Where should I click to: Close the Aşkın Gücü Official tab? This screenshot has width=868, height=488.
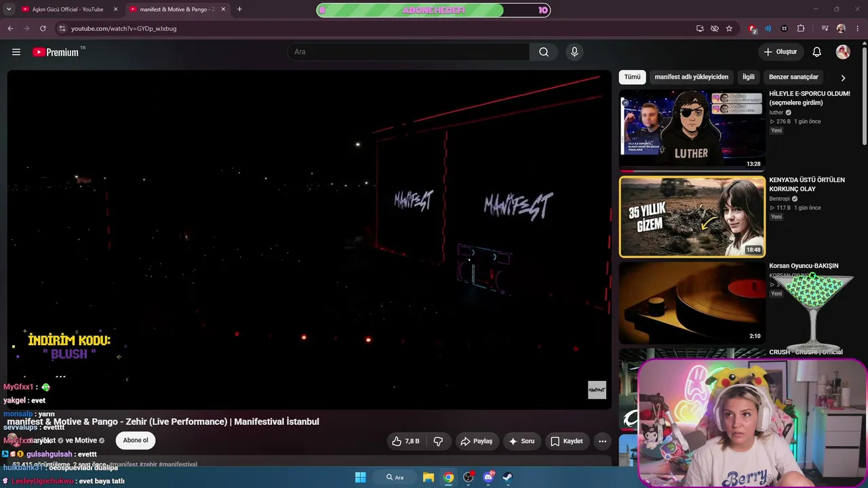click(115, 9)
